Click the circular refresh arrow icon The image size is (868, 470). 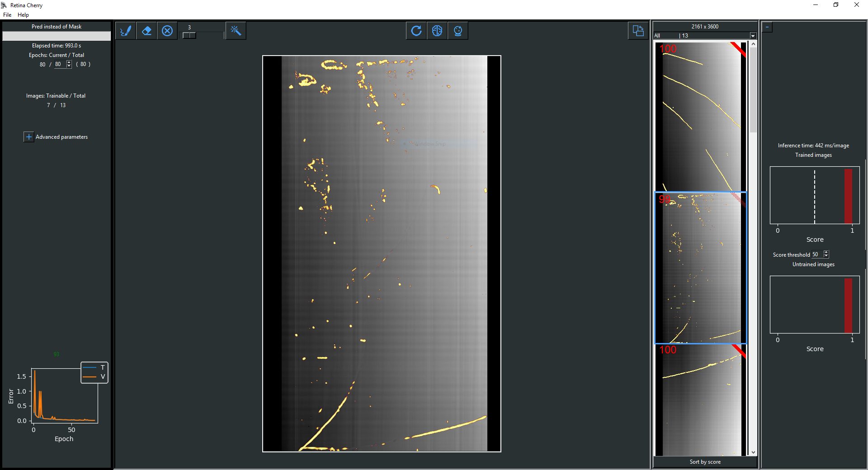click(416, 31)
